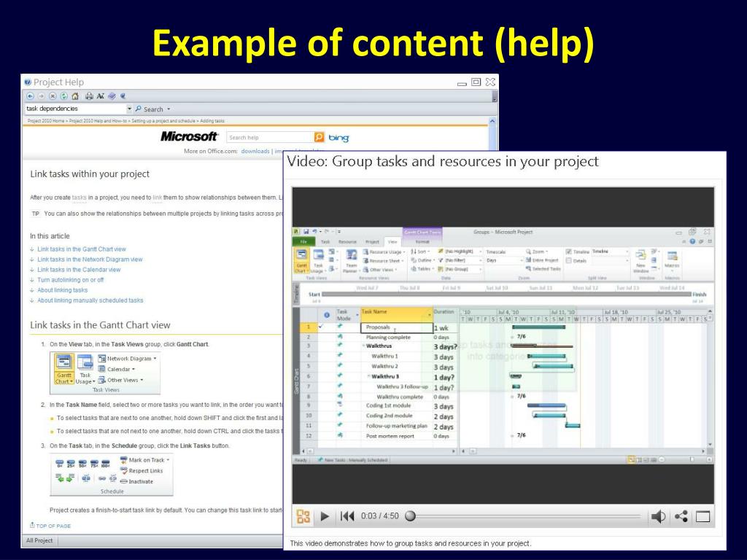Switch to the Task ribbon tab

325,241
